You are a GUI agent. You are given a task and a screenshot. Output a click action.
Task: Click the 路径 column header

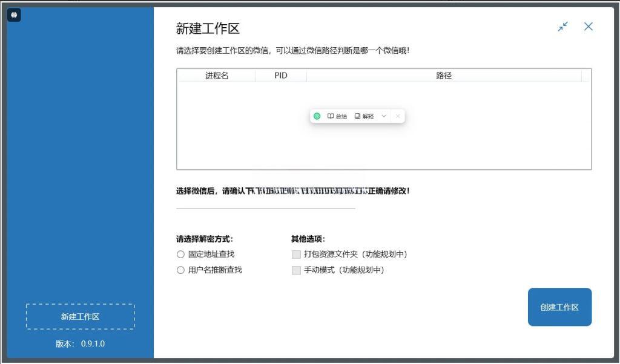(x=444, y=76)
